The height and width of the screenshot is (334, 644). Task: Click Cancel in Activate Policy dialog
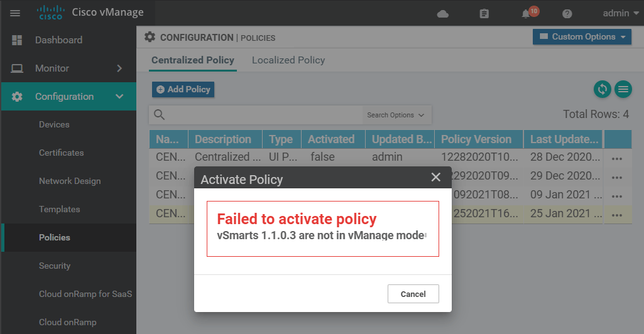point(413,294)
